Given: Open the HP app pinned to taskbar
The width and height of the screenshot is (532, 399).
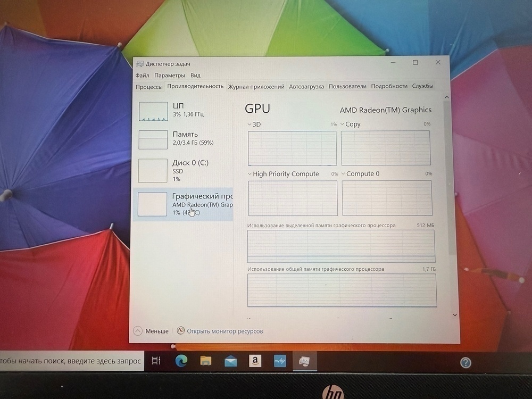Looking at the screenshot, I should [x=280, y=361].
